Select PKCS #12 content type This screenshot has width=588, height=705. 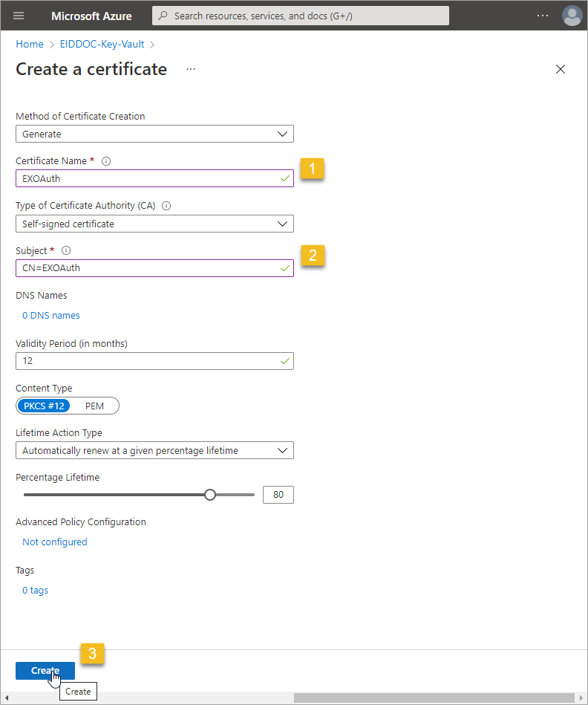(45, 406)
